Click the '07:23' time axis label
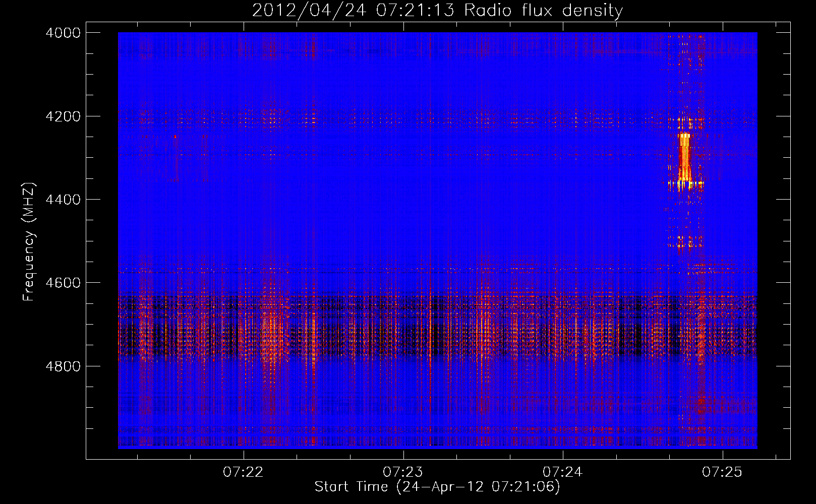Screen dimensions: 816x504 click(403, 472)
